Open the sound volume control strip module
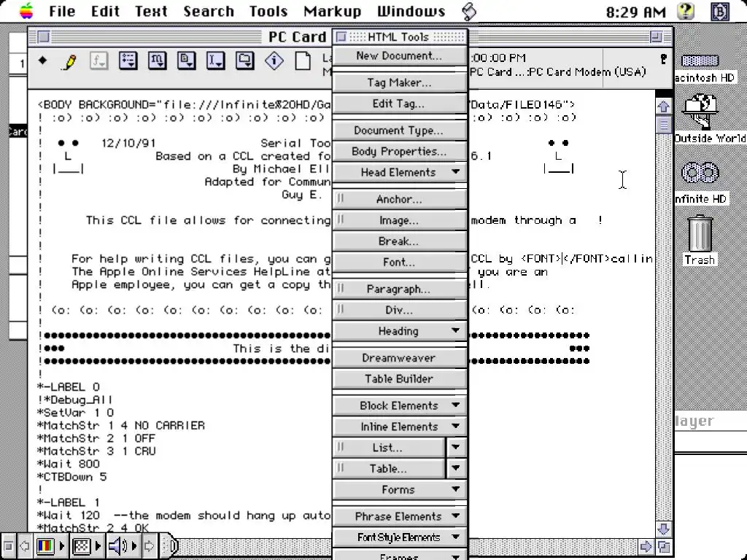The image size is (747, 560). tap(122, 545)
